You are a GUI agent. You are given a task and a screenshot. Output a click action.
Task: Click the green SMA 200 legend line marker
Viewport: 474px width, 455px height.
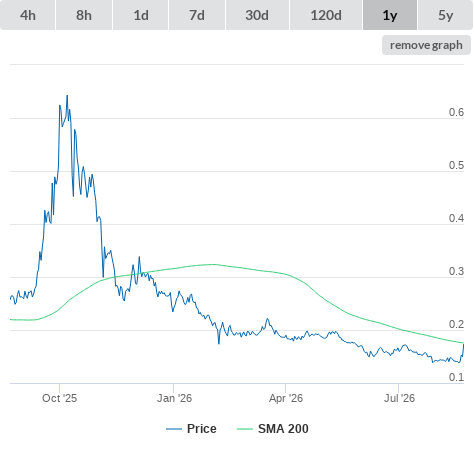tap(245, 429)
